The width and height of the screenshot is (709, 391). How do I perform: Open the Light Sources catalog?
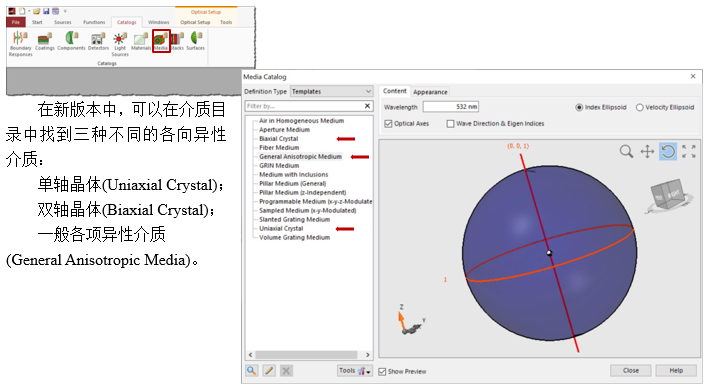coord(120,44)
